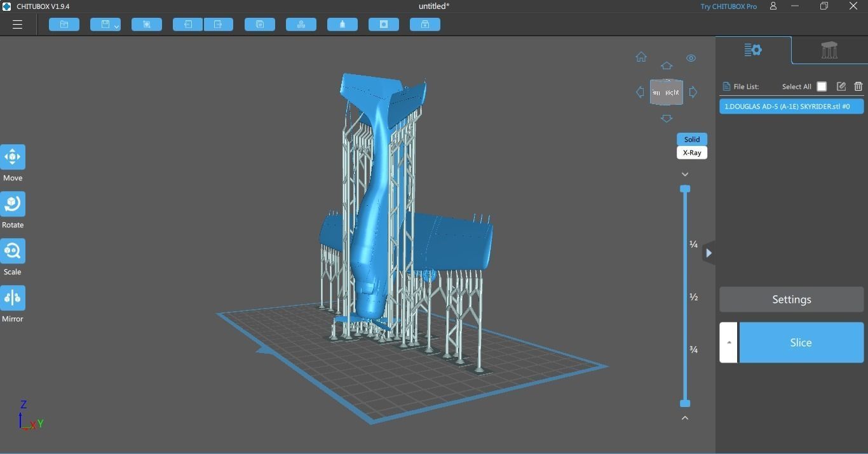Click the right arrow beside the view cube
The height and width of the screenshot is (454, 868).
point(693,92)
